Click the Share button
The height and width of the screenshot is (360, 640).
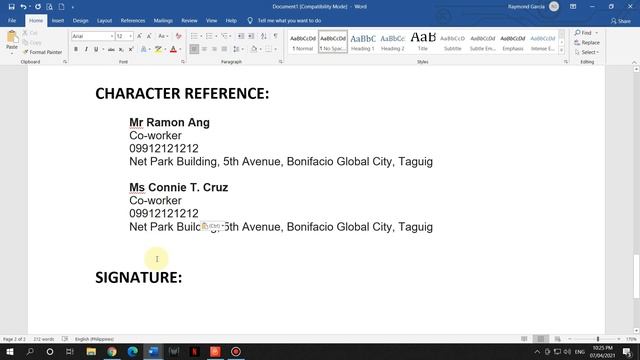620,21
